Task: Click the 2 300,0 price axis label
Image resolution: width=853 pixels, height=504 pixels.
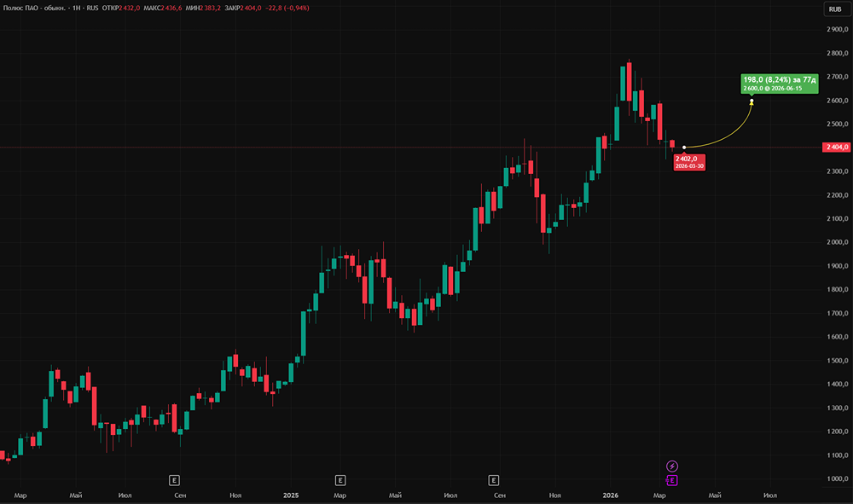Action: tap(838, 171)
